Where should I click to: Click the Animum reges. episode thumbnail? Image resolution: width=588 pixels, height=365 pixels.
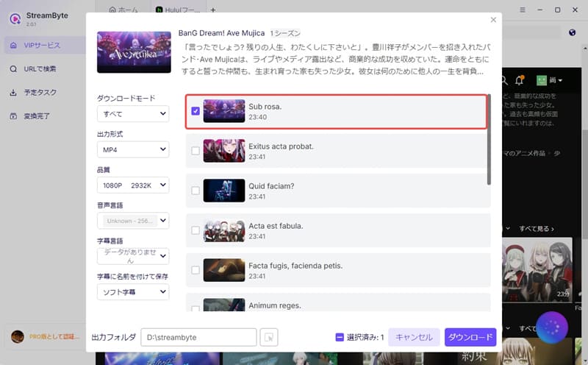pyautogui.click(x=224, y=305)
